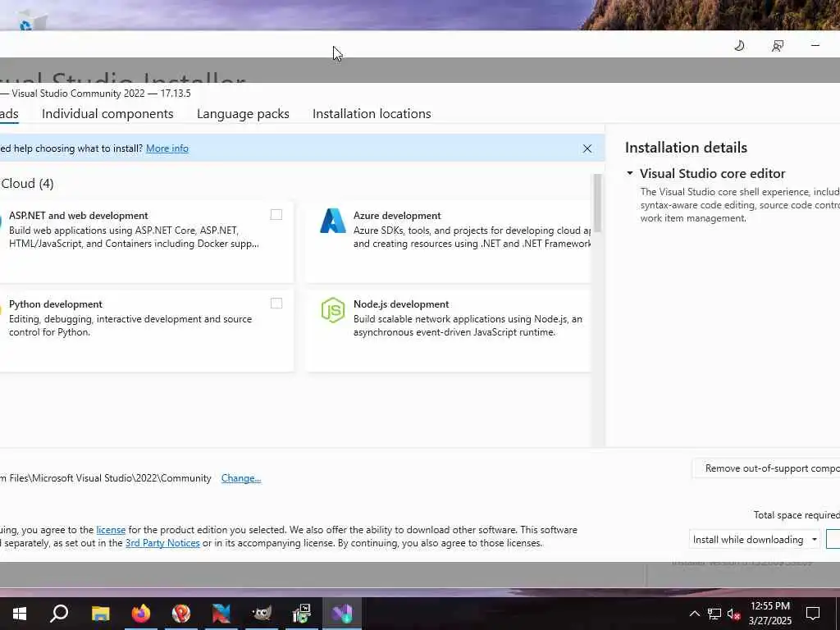Open the license link
The height and width of the screenshot is (630, 840).
coord(111,530)
